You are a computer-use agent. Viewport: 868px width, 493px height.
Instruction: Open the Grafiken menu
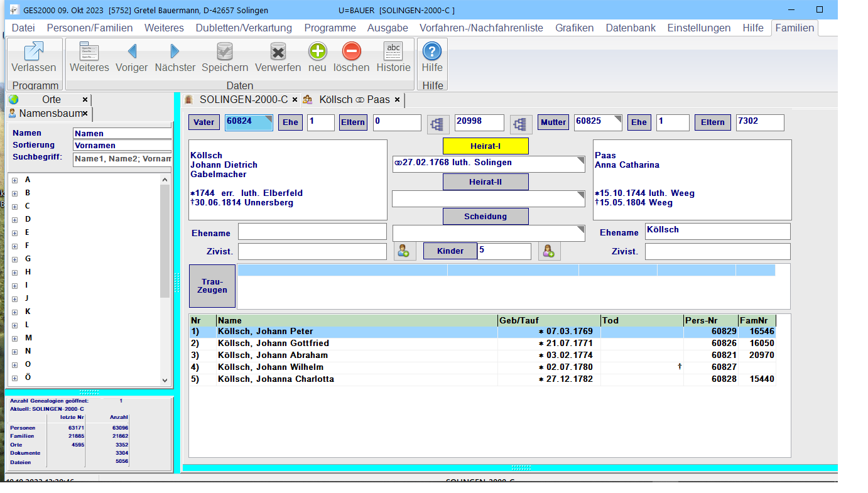[574, 28]
